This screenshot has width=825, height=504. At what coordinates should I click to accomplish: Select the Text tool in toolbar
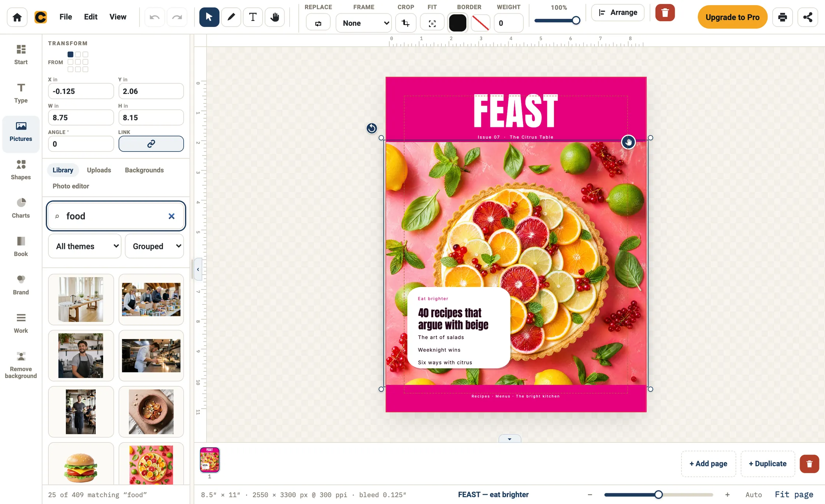(253, 17)
